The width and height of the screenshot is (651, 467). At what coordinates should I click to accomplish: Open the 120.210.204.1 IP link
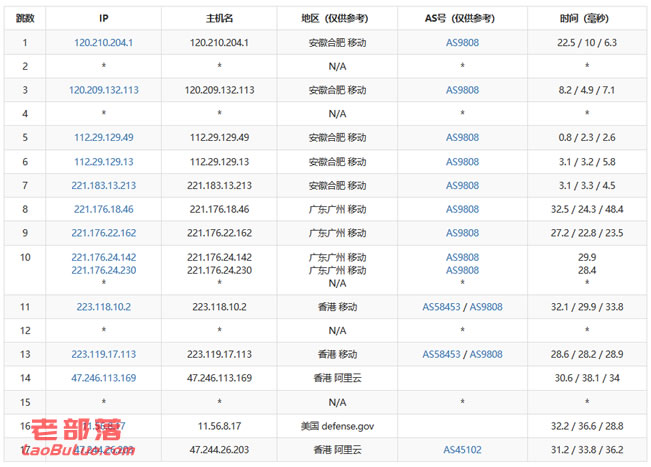(103, 42)
